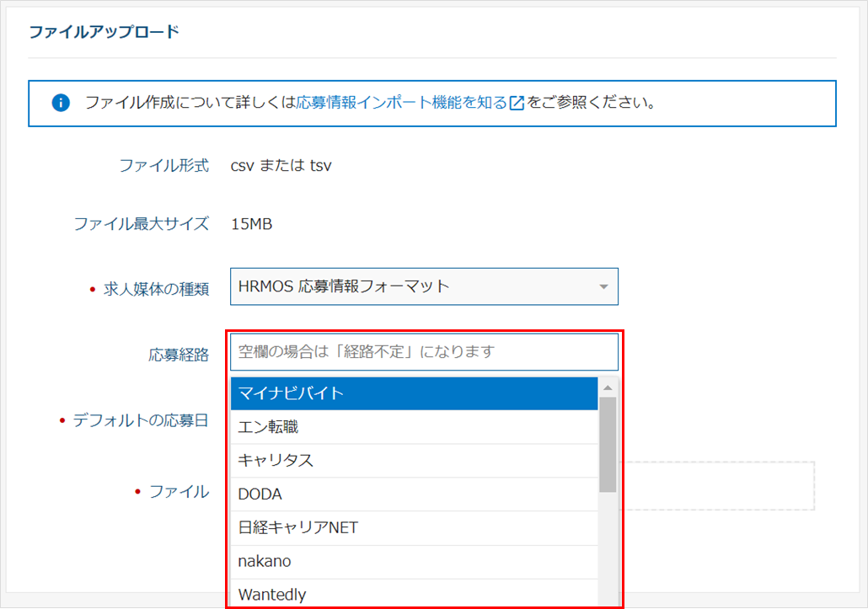The image size is (868, 609).
Task: Click the blue info icon in notice
Action: (61, 103)
